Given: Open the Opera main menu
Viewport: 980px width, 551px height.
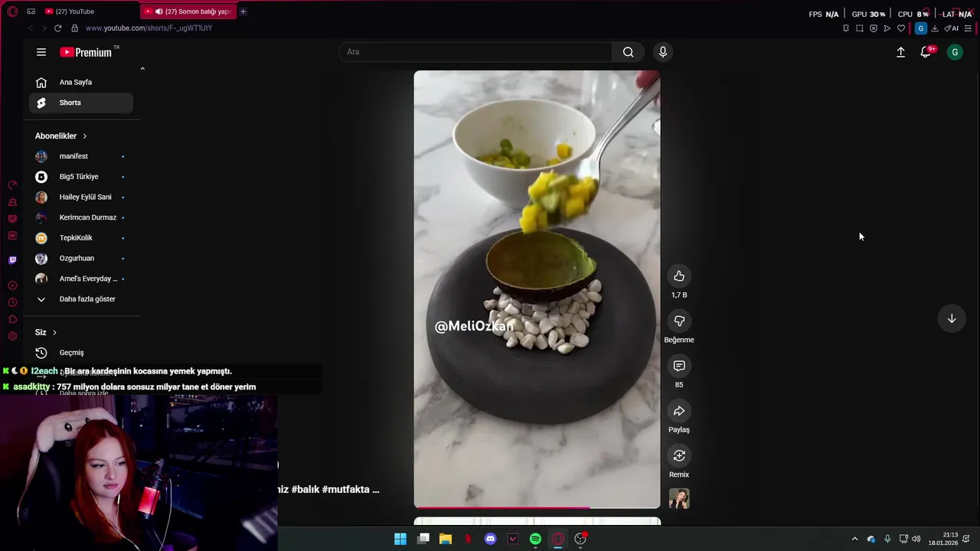Looking at the screenshot, I should (x=12, y=11).
